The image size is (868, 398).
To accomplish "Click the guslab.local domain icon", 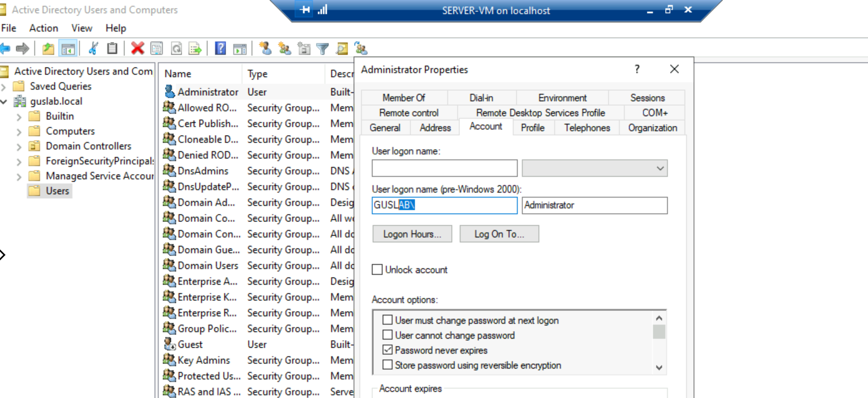I will (20, 101).
